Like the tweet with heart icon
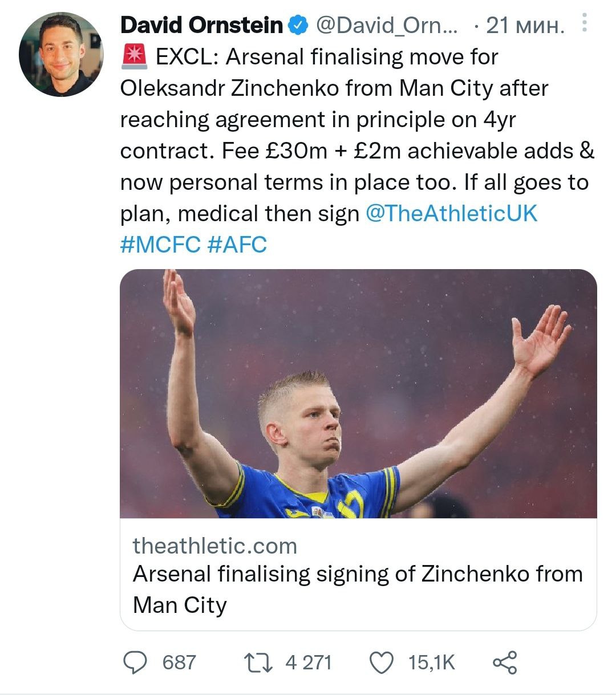The image size is (616, 695). click(382, 663)
